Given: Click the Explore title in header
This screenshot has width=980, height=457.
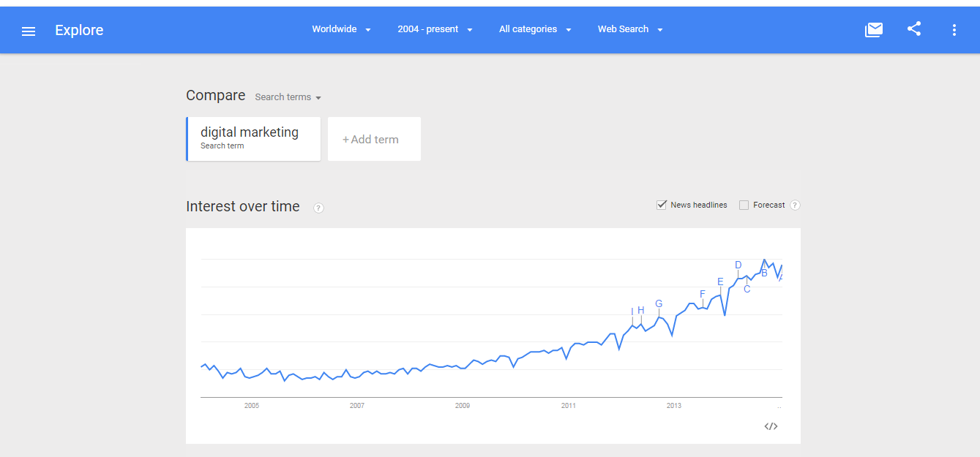Looking at the screenshot, I should pyautogui.click(x=79, y=30).
